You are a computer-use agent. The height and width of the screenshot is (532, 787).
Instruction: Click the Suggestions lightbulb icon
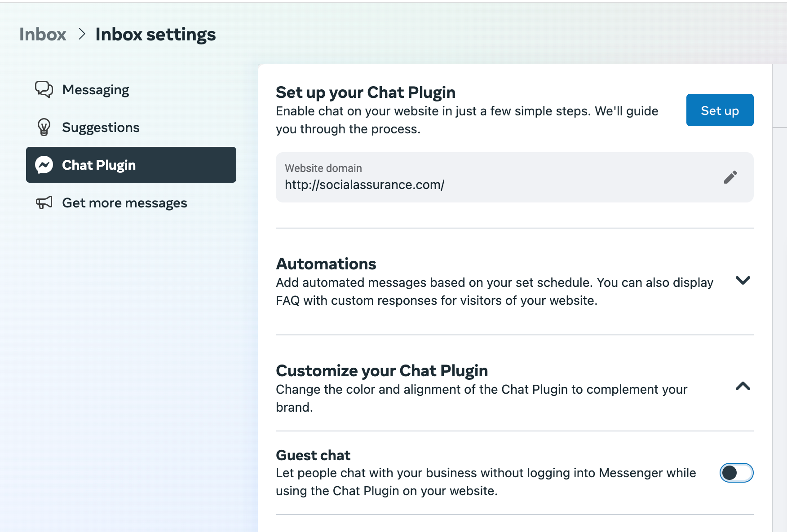(44, 127)
